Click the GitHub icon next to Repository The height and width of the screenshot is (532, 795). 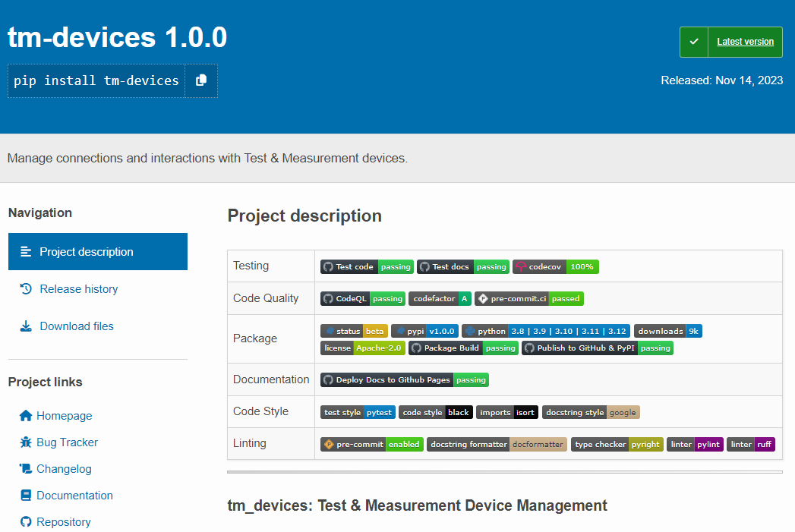pyautogui.click(x=26, y=522)
